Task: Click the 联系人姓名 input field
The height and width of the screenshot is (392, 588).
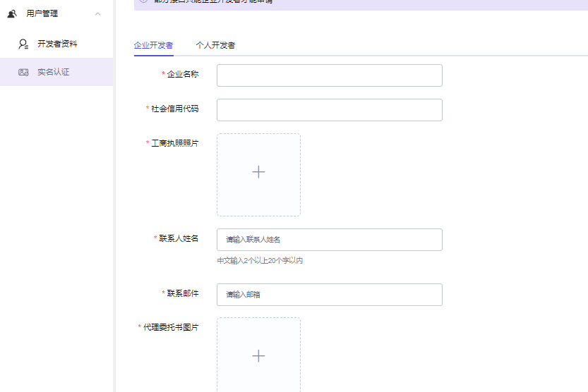Action: tap(329, 240)
